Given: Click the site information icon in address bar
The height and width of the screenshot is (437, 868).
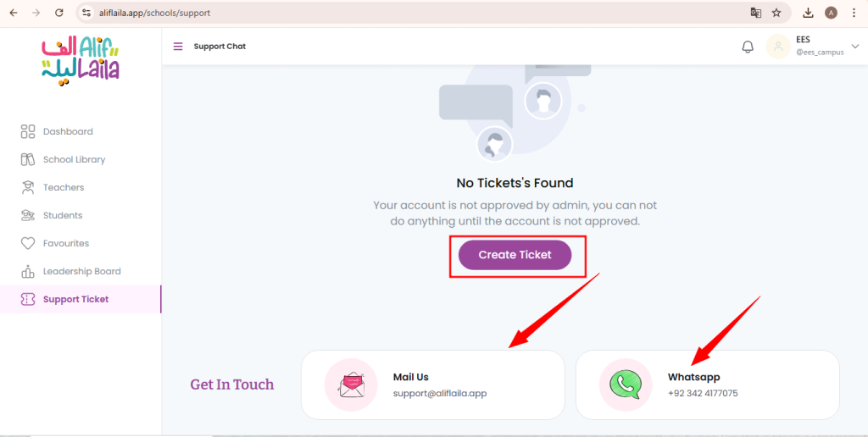Looking at the screenshot, I should (x=86, y=13).
